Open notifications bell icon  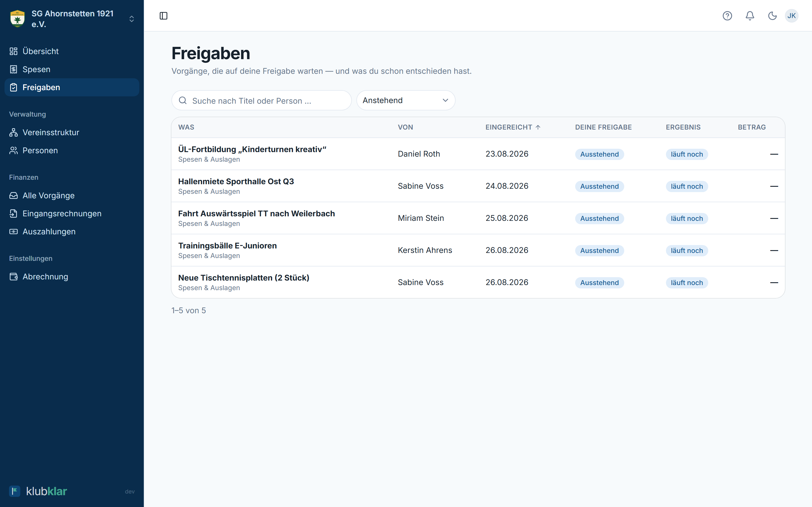point(750,16)
